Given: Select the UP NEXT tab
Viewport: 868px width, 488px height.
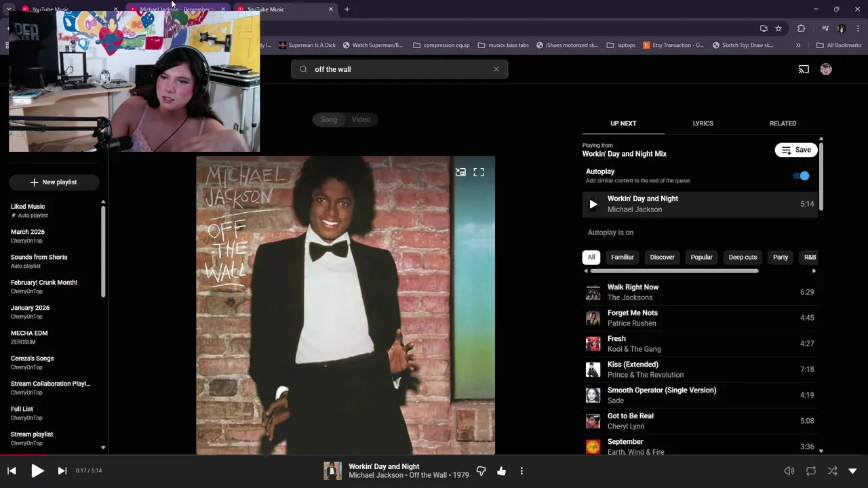Looking at the screenshot, I should 623,123.
